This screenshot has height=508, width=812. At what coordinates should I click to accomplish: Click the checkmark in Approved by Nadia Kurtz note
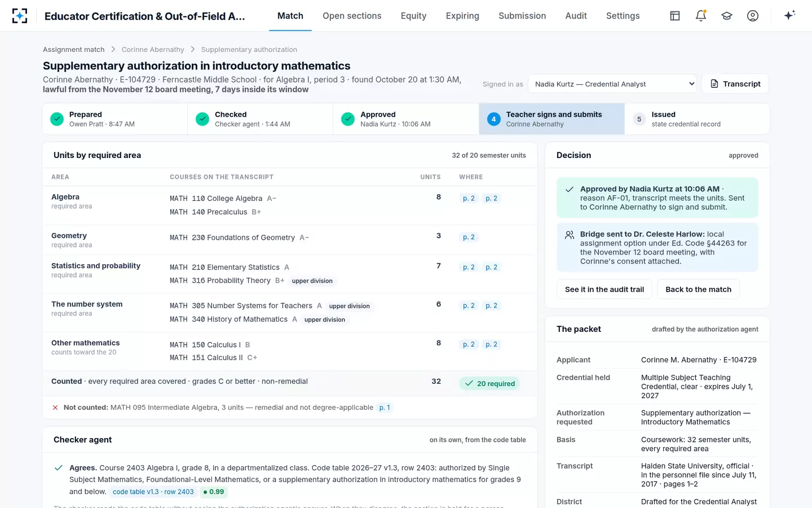(570, 190)
